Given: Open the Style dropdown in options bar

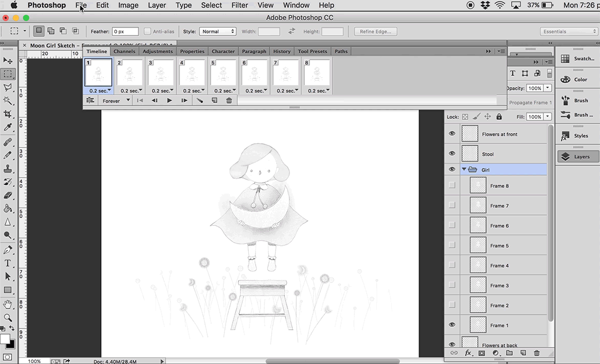Looking at the screenshot, I should click(x=217, y=32).
